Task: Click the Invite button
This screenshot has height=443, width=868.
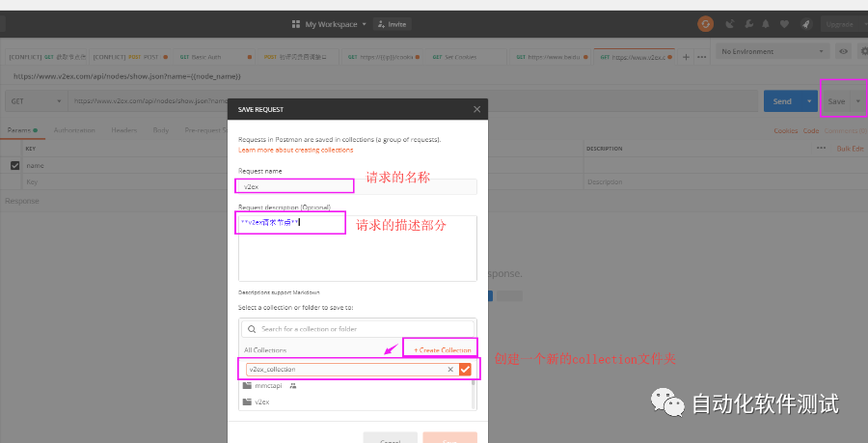Action: pos(393,24)
